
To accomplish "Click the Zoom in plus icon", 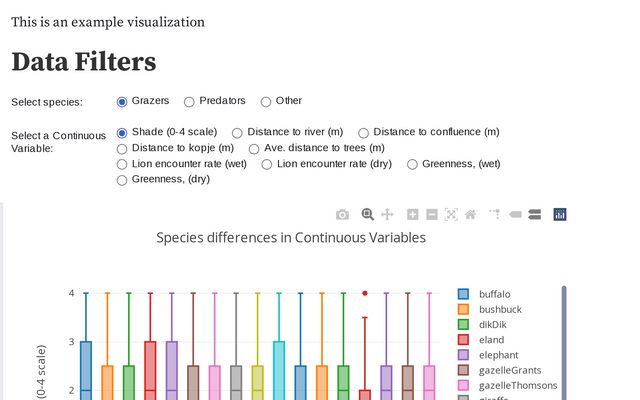I will 412,214.
